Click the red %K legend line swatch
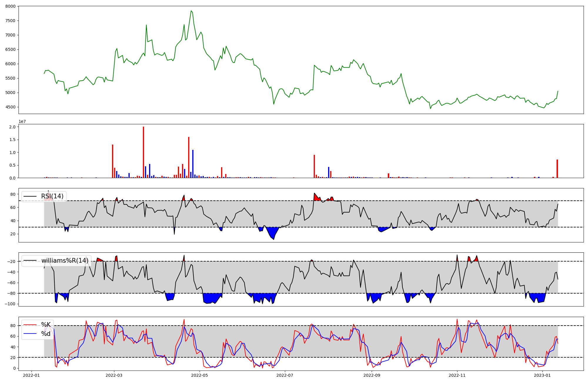This screenshot has height=382, width=588. coord(30,325)
